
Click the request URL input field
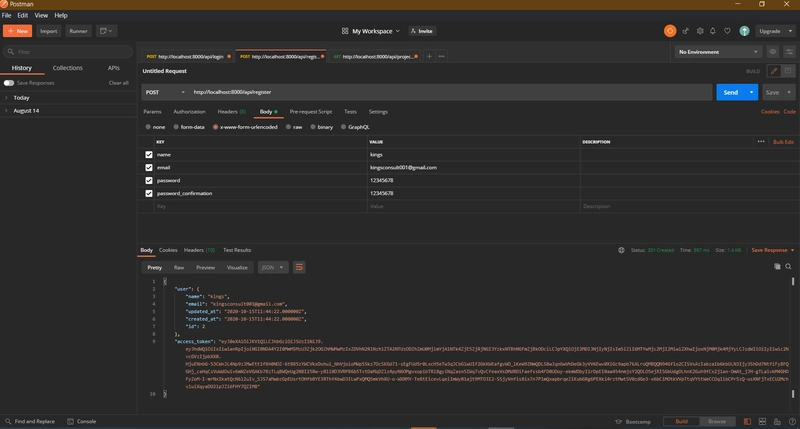(x=451, y=92)
